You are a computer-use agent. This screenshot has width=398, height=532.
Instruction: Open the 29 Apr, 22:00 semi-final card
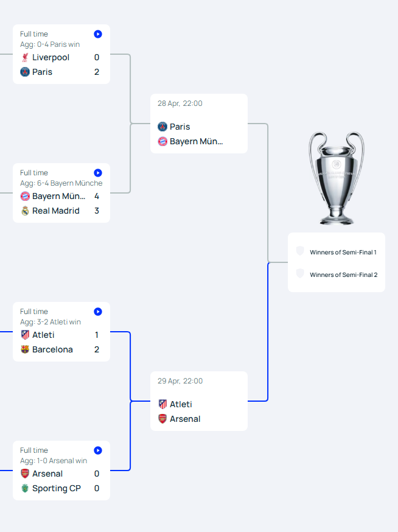(199, 401)
